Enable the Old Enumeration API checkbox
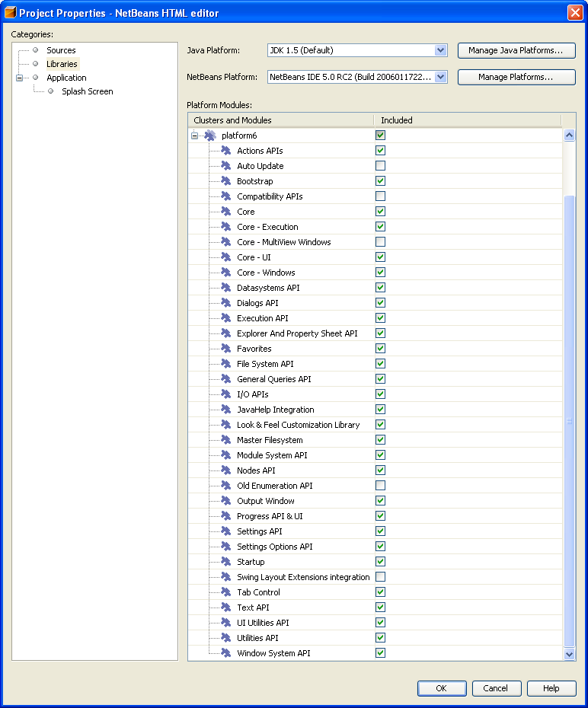The width and height of the screenshot is (588, 708). pyautogui.click(x=380, y=486)
